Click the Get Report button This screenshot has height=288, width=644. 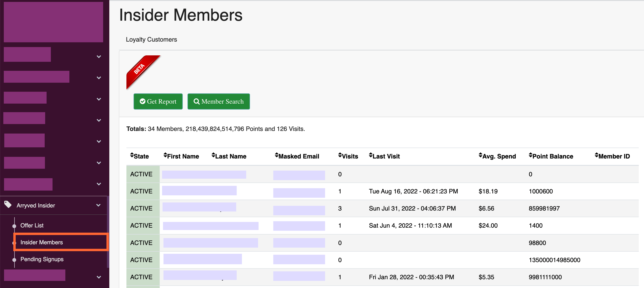pos(158,101)
